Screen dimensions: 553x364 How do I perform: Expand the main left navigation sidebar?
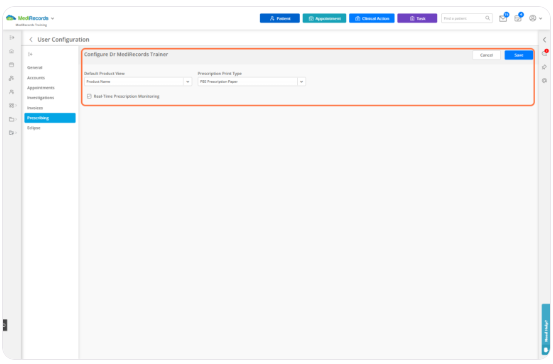pyautogui.click(x=12, y=37)
